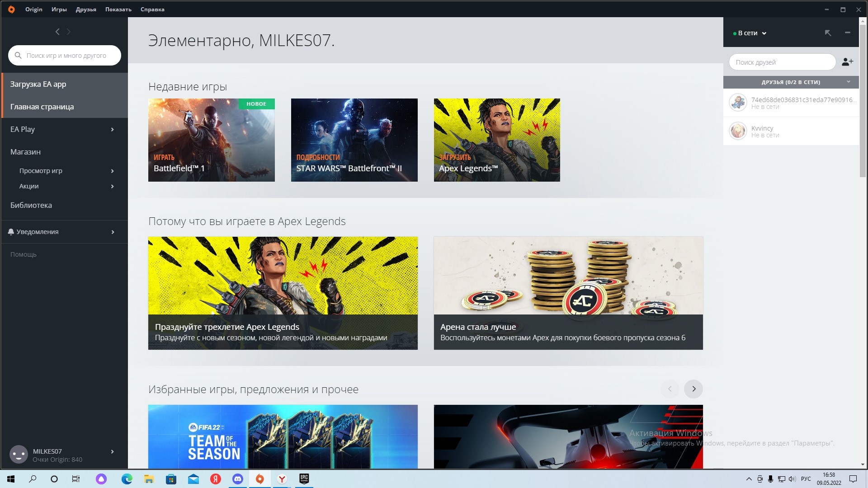Click the notifications bell icon
Image resolution: width=868 pixels, height=488 pixels.
pyautogui.click(x=11, y=232)
